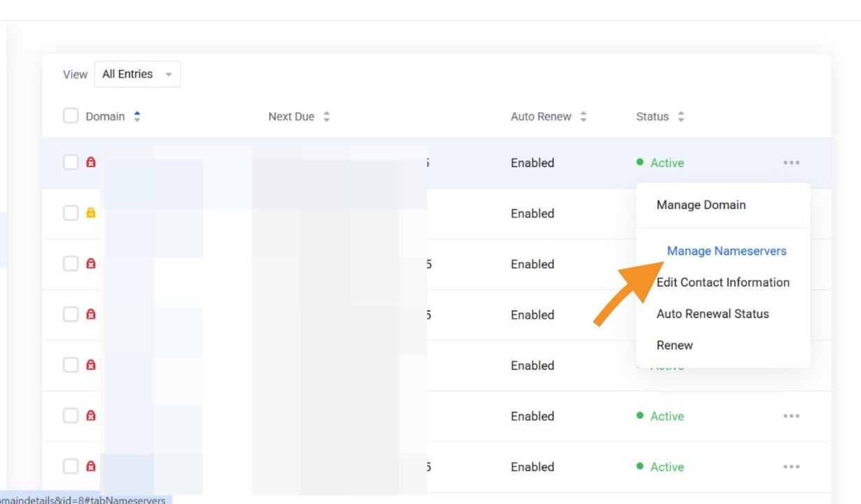861x504 pixels.
Task: Click sort arrows beside Domain header
Action: (x=137, y=117)
